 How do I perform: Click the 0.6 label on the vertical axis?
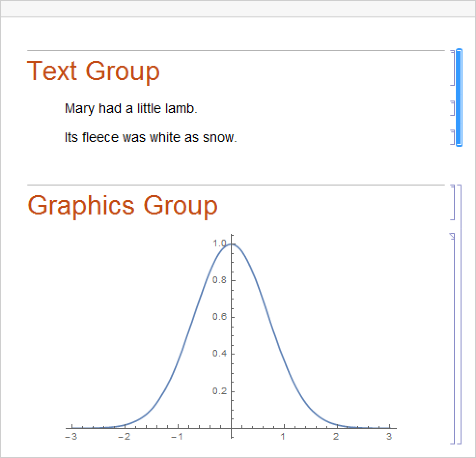[219, 317]
